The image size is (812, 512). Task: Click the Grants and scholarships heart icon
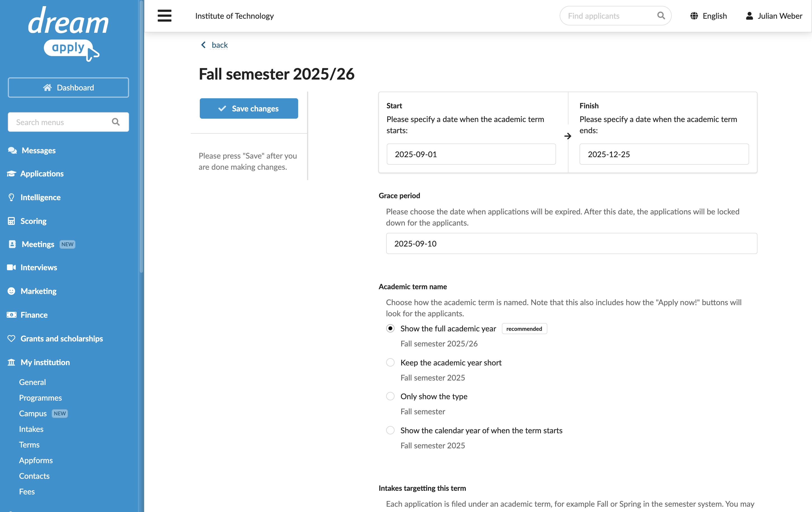(x=11, y=338)
